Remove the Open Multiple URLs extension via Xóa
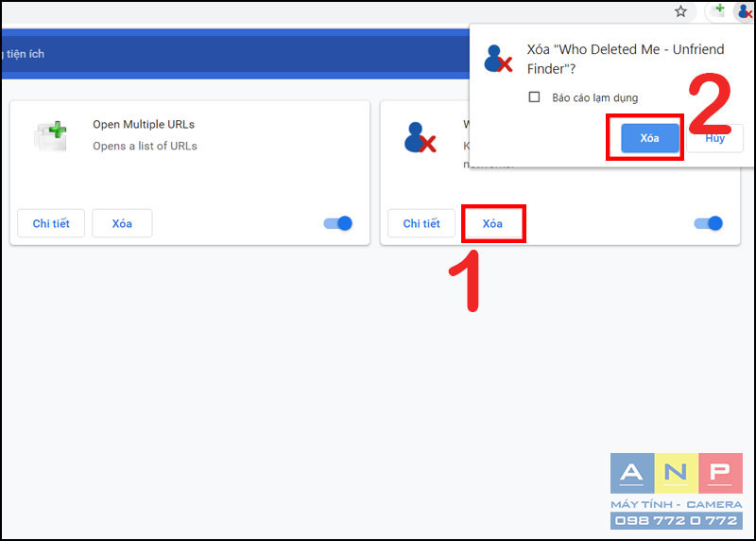The image size is (756, 541). 122,223
